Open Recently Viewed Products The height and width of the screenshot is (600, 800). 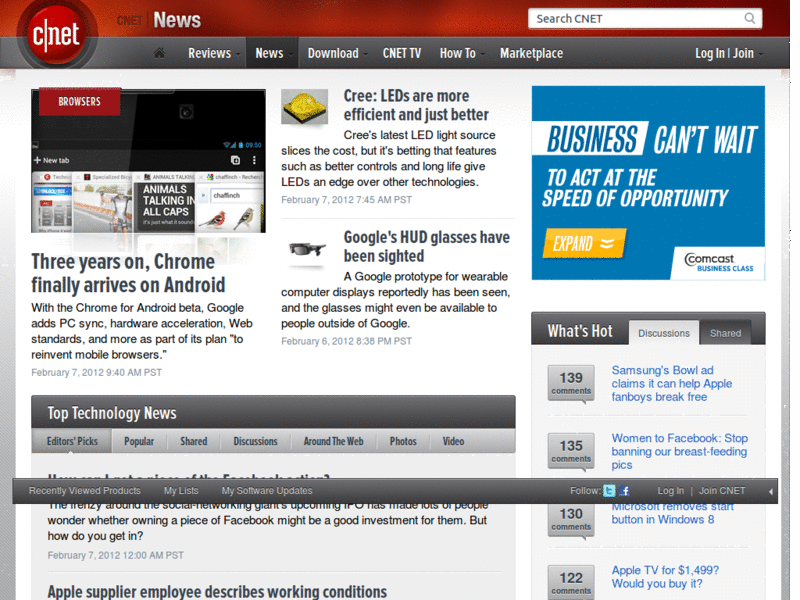click(85, 491)
